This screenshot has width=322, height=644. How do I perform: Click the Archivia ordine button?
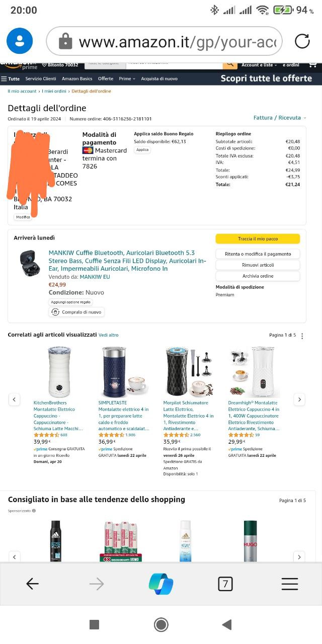(x=258, y=276)
